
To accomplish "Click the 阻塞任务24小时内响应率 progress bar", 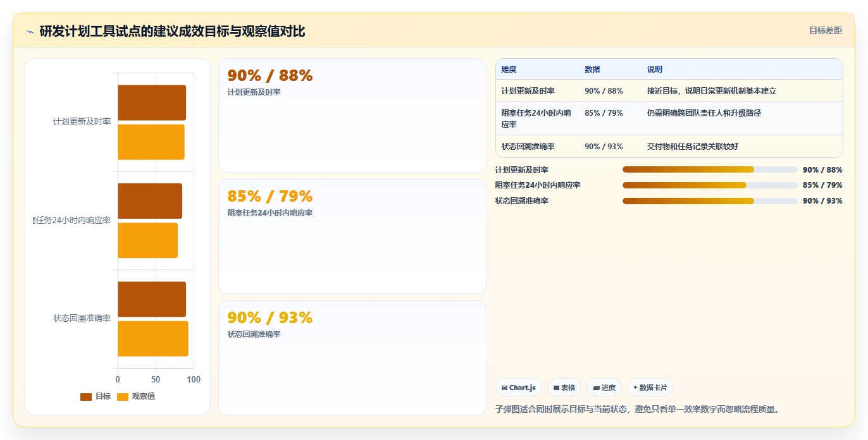I will [710, 185].
